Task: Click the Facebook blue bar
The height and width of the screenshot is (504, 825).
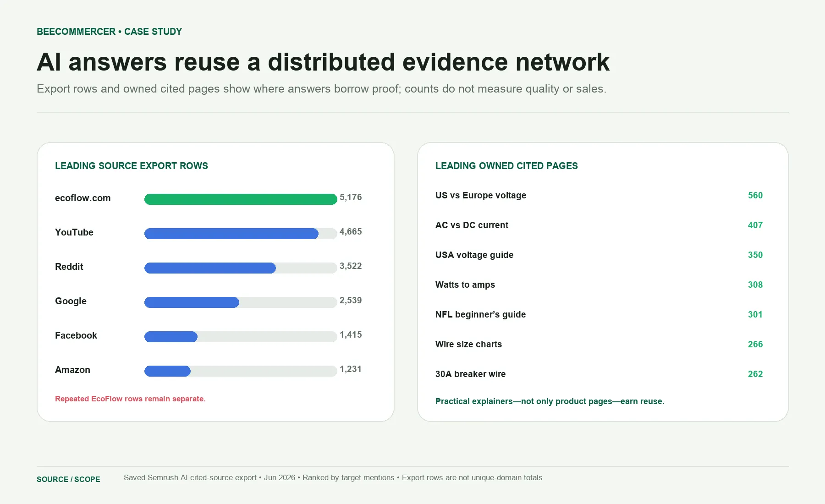Action: coord(171,337)
